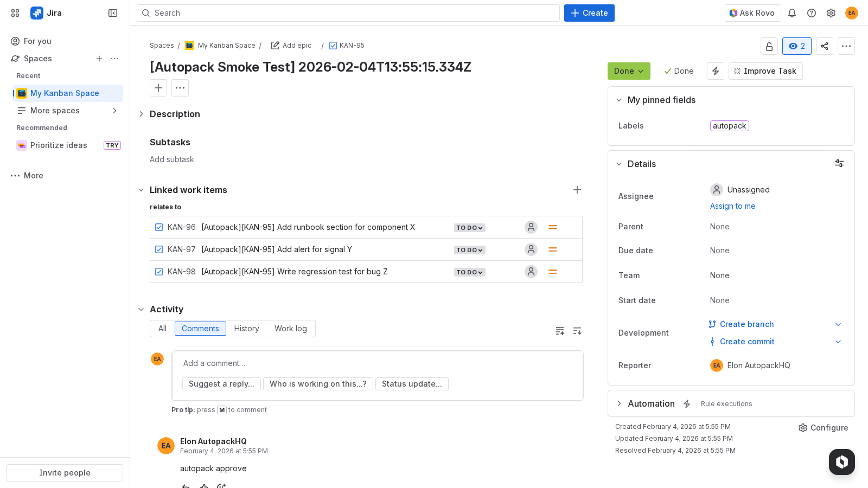Click the Suggest a reply button
This screenshot has height=488, width=868.
pos(221,384)
